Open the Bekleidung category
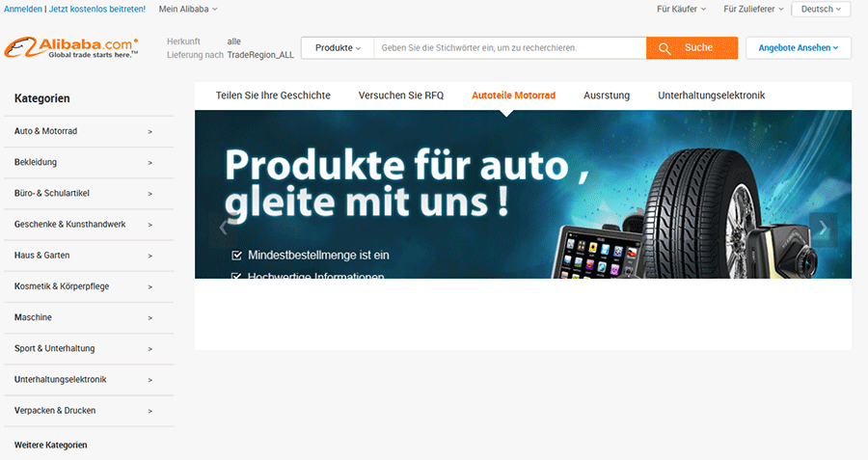Viewport: 868px width, 460px height. (x=36, y=162)
